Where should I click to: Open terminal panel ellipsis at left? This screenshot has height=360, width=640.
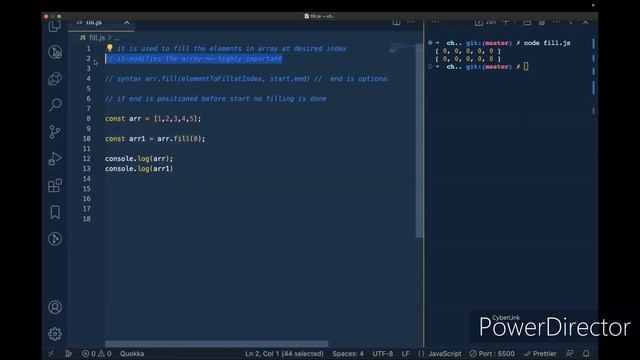(x=436, y=22)
